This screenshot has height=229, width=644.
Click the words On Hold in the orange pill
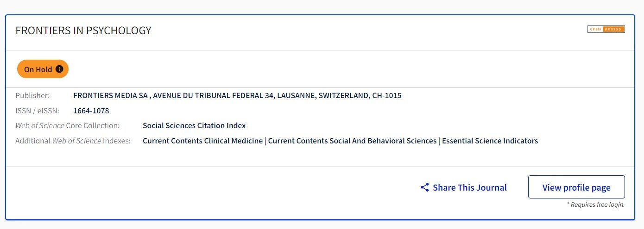(x=38, y=69)
